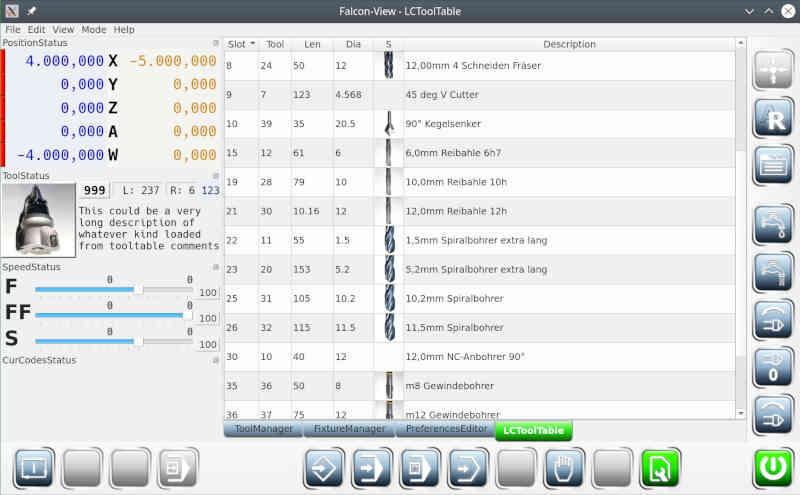Click the end mill image in slot 8 row
800x495 pixels.
[389, 66]
